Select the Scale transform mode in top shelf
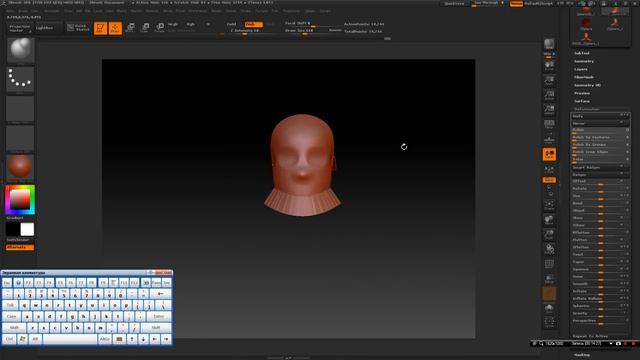The width and height of the screenshot is (640, 360). [145, 28]
